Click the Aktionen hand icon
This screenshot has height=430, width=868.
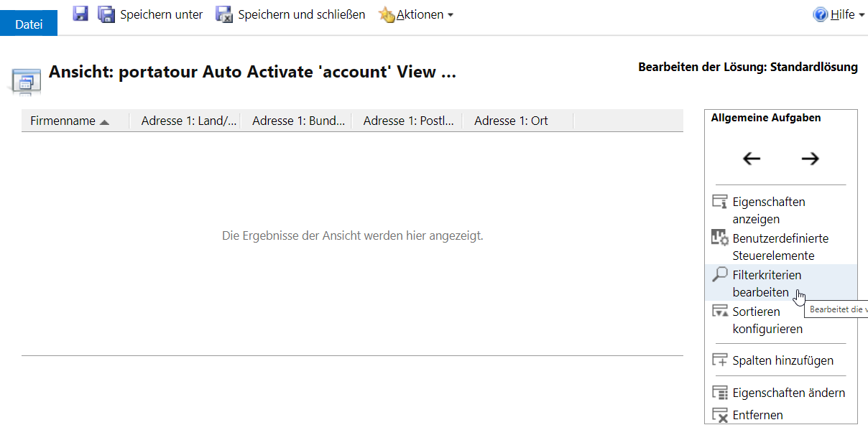coord(387,14)
